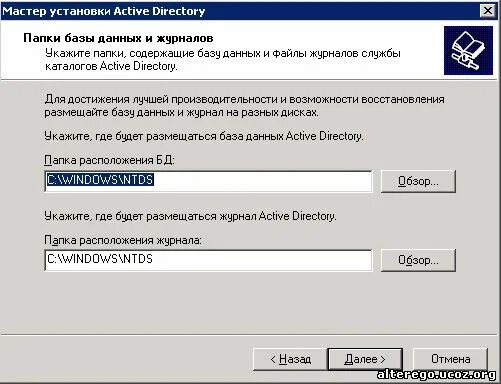The image size is (501, 384).
Task: Click the Папки базы данных и журналов heading
Action: click(x=118, y=38)
